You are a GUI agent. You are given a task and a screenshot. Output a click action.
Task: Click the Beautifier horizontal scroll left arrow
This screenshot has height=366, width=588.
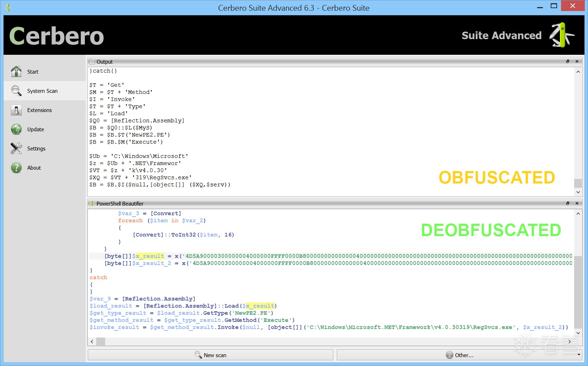[x=92, y=341]
